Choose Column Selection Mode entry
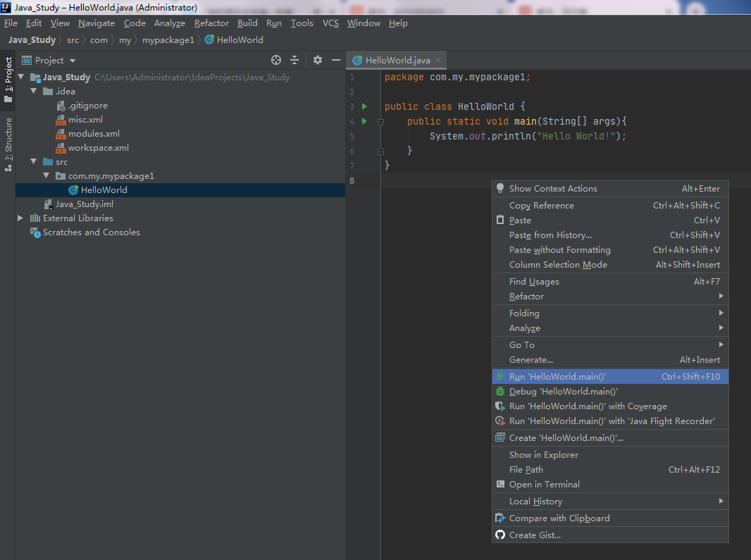Screen dimensions: 751x560 [610, 265]
